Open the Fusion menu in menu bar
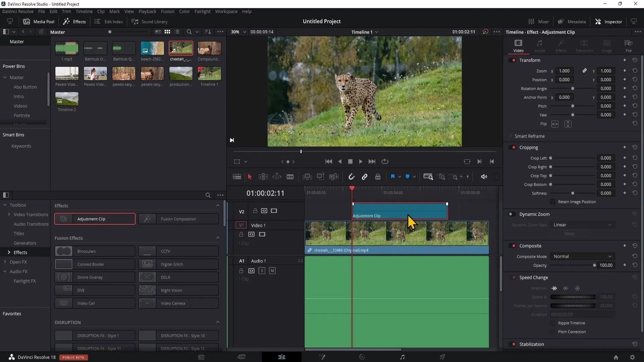Image resolution: width=644 pixels, height=362 pixels. pos(167,11)
